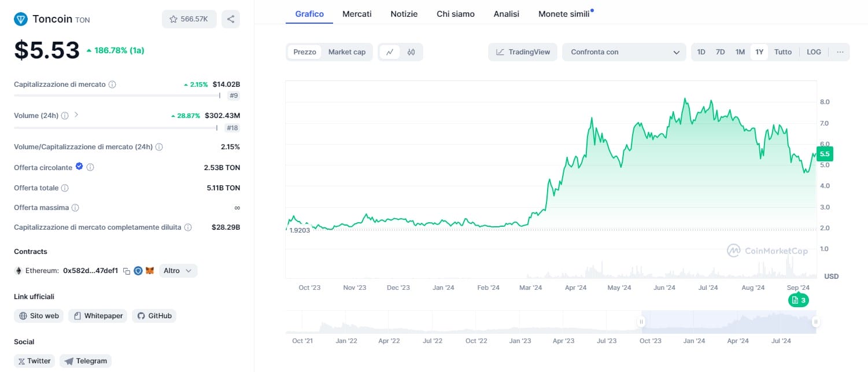
Task: Open the Sito web link
Action: click(39, 316)
